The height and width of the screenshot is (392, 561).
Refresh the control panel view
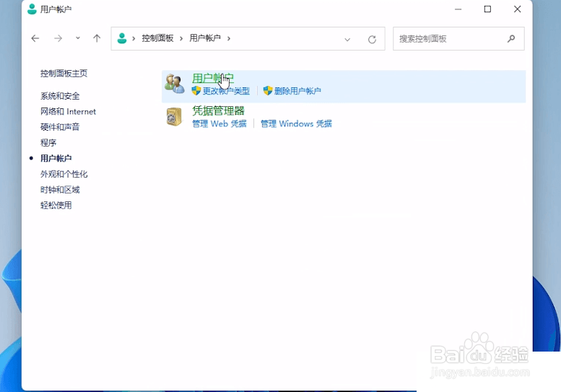[x=372, y=39]
